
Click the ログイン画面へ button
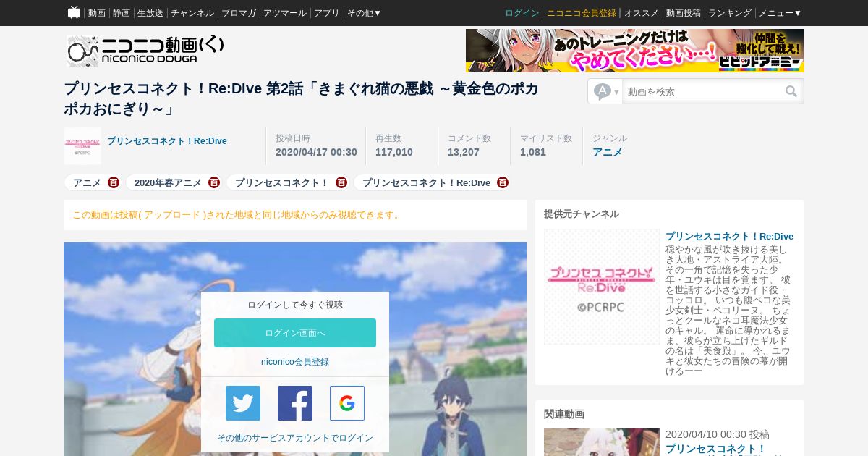pyautogui.click(x=295, y=333)
